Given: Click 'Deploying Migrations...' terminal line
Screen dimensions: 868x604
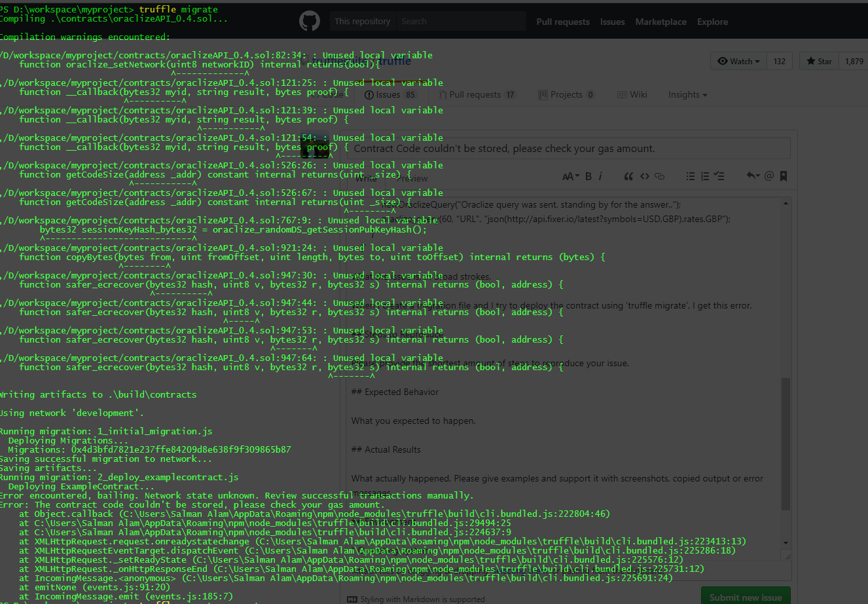Looking at the screenshot, I should [x=69, y=440].
